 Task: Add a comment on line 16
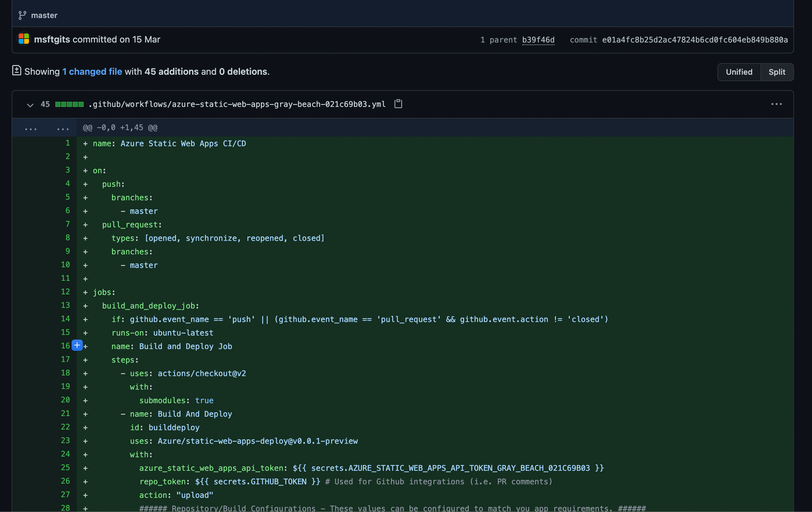[x=77, y=345]
